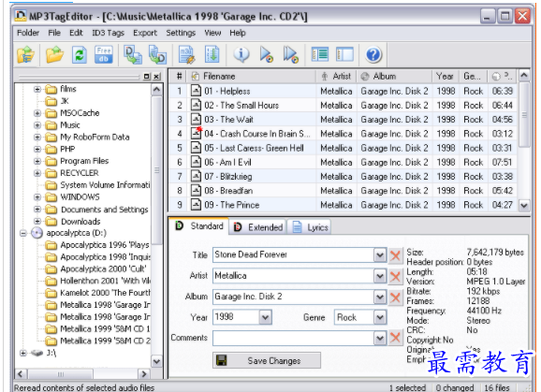Image resolution: width=541 pixels, height=392 pixels.
Task: Click the file list scroll-down arrow
Action: 524,206
